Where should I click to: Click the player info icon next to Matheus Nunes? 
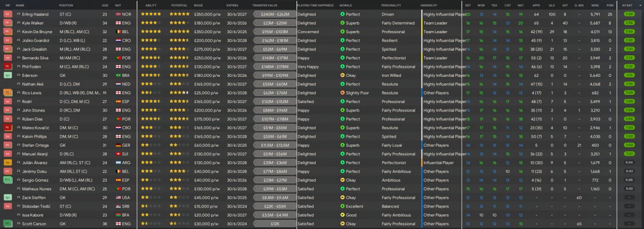click(19, 189)
